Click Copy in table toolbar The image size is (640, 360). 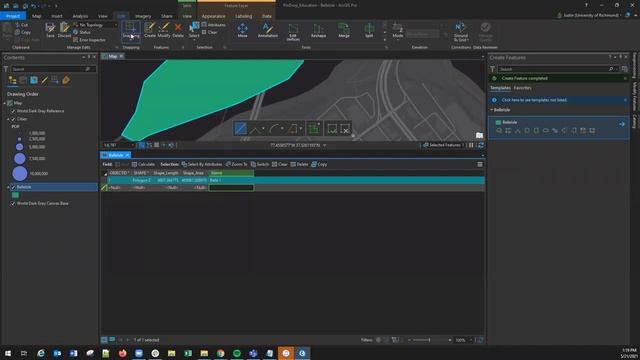pos(319,164)
